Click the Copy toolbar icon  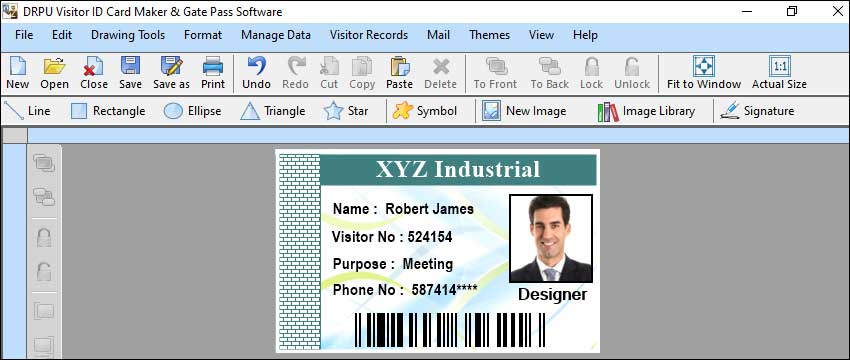pyautogui.click(x=362, y=73)
